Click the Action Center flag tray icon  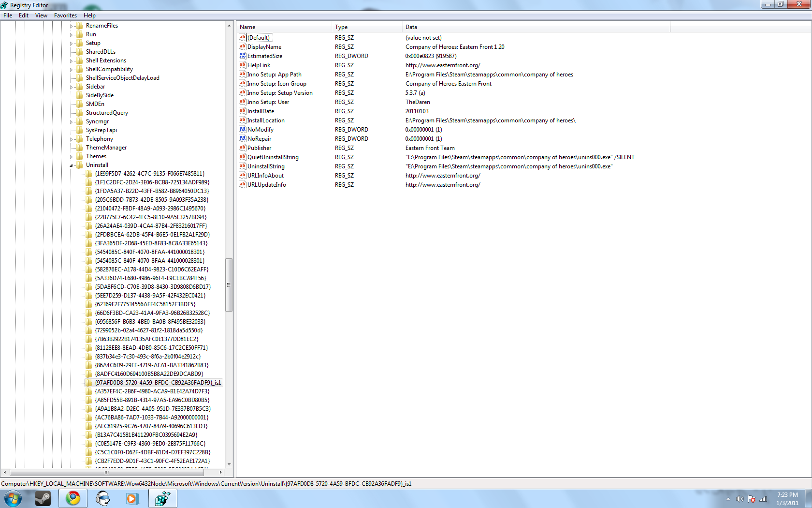pos(752,499)
